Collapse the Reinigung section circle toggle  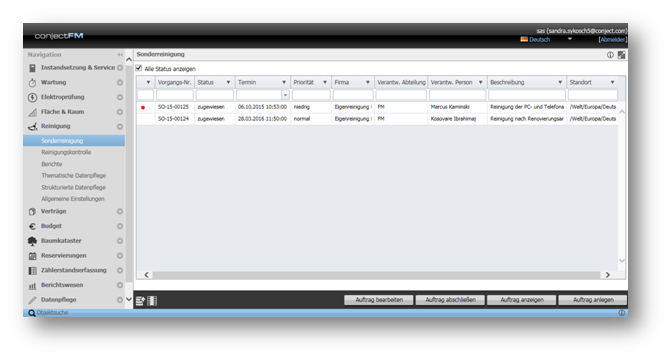coord(120,127)
